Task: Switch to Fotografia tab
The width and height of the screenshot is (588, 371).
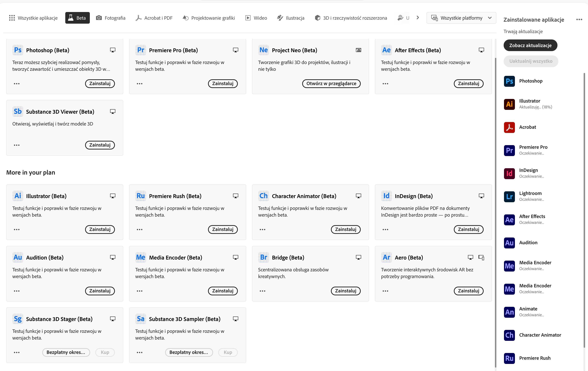Action: 111,18
